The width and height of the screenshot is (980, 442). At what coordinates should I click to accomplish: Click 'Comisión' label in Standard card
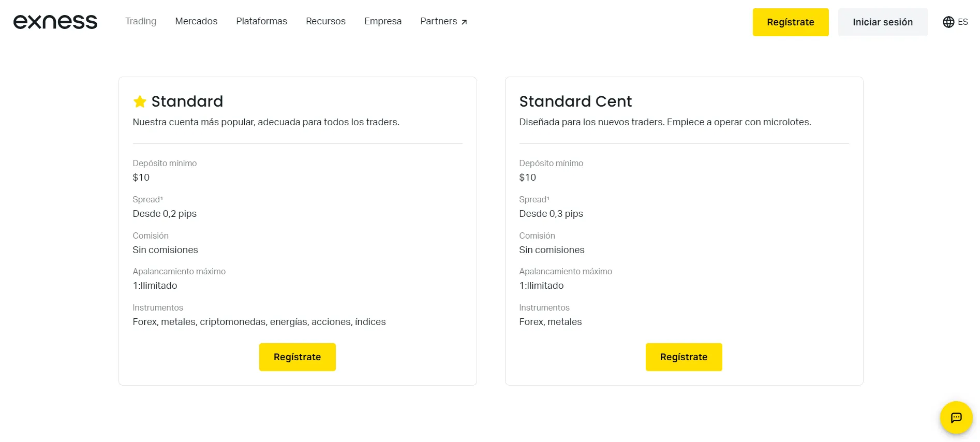151,235
